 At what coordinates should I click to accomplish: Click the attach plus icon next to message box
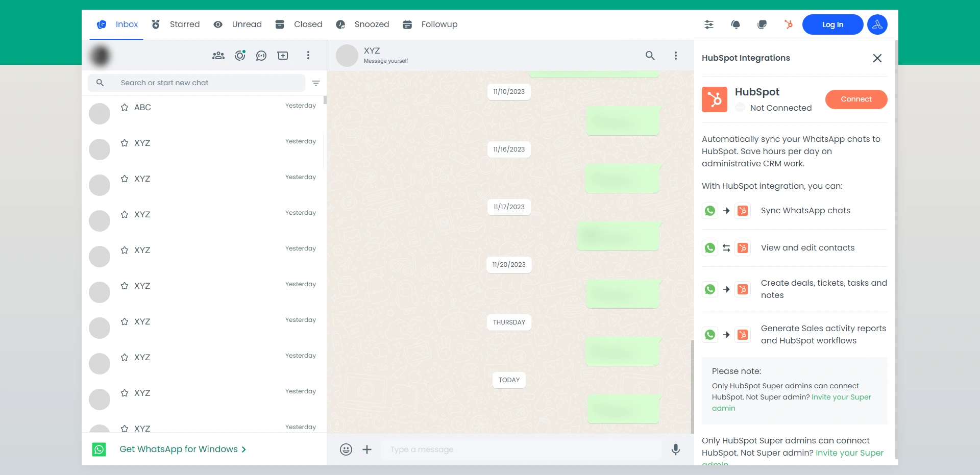367,449
